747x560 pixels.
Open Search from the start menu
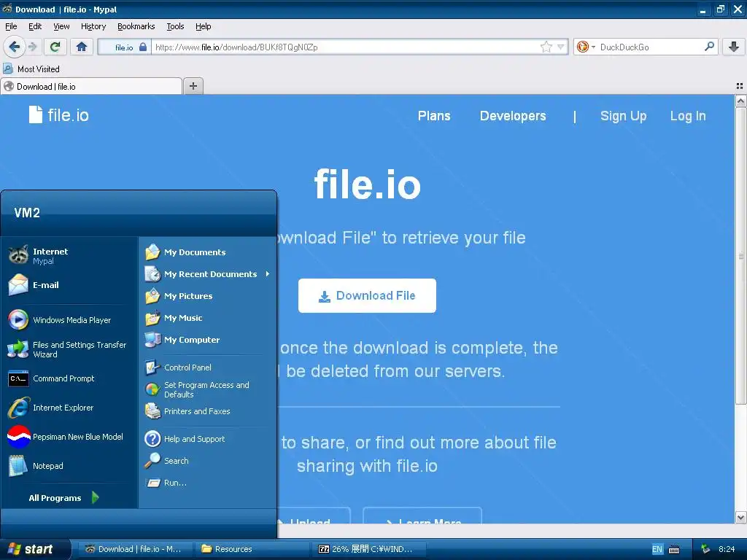(207, 461)
